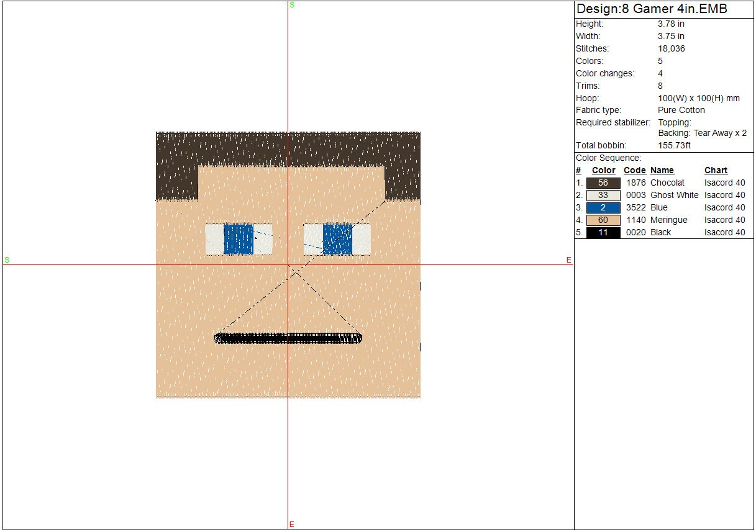This screenshot has width=756, height=532.
Task: Click the total bobbin value 155.73ft
Action: click(x=674, y=146)
